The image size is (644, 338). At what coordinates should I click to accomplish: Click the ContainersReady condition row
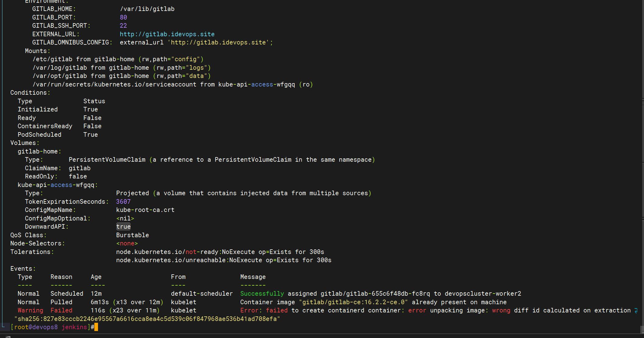[59, 126]
